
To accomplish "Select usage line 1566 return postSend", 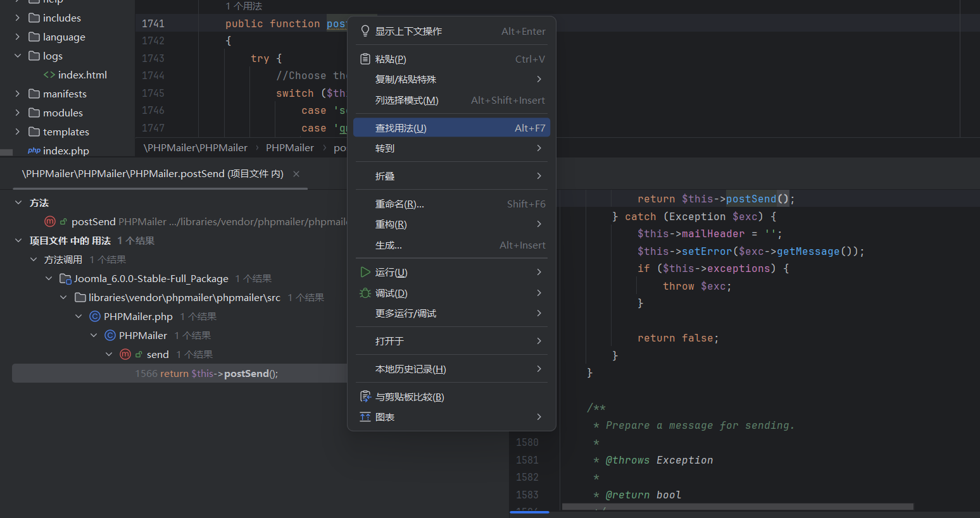I will [206, 373].
